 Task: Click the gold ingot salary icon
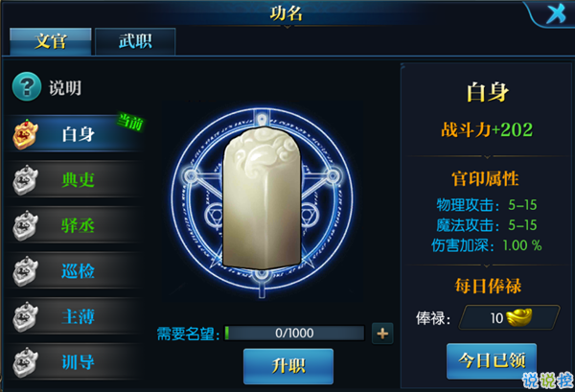pyautogui.click(x=518, y=317)
